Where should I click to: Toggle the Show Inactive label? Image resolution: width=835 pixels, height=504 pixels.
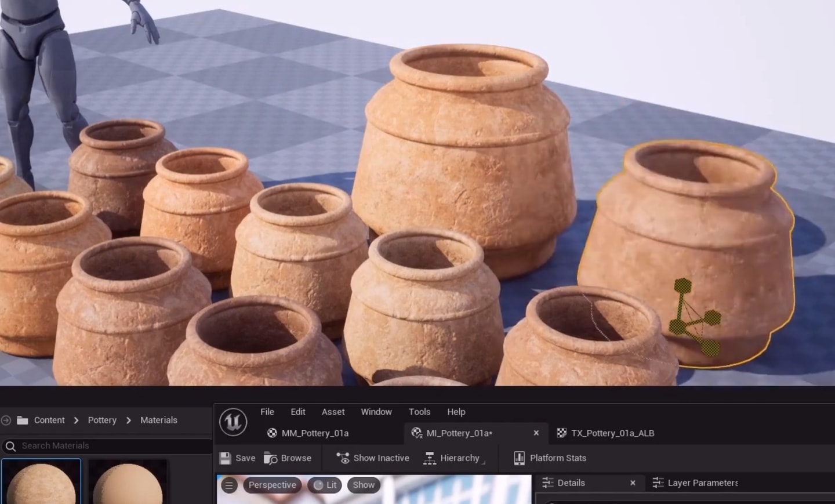[x=382, y=458]
